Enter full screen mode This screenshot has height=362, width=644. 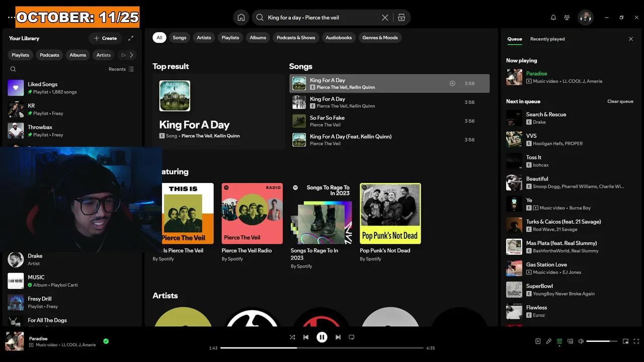click(x=636, y=341)
